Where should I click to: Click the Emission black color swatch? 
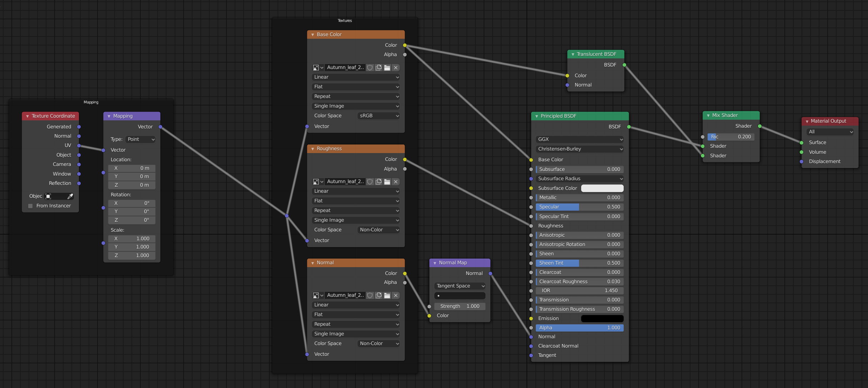(602, 319)
